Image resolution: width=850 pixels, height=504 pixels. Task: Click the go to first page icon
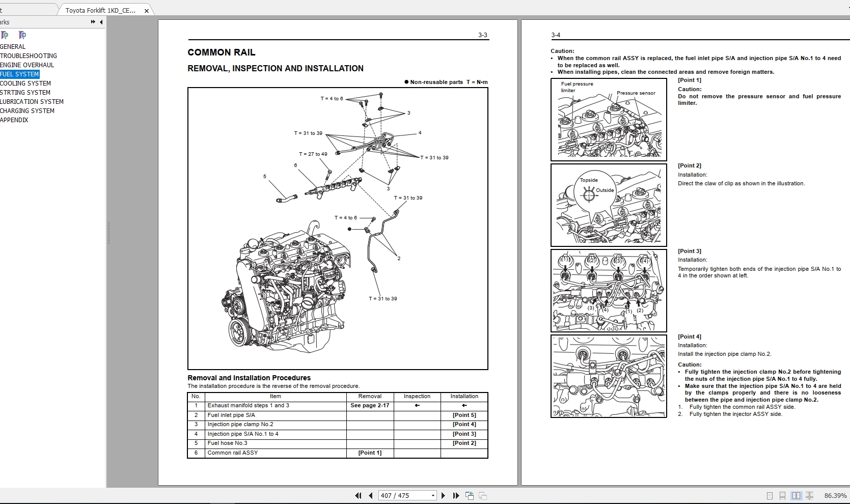[x=359, y=495]
